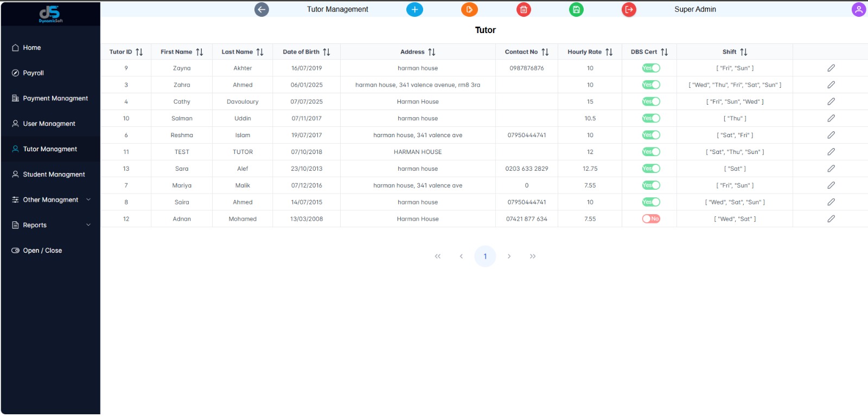
Task: Toggle DBS Cert for Adnan Mohamed
Action: click(651, 219)
